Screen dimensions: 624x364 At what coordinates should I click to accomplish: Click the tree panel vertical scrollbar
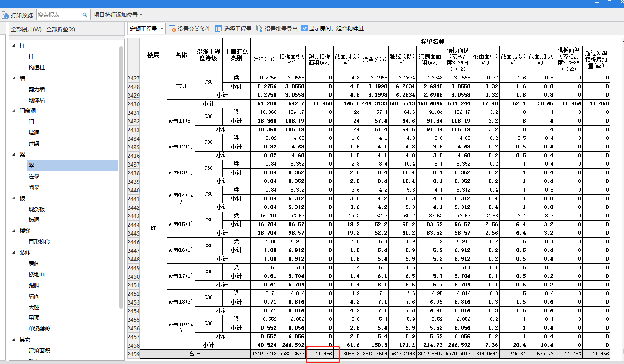121,177
